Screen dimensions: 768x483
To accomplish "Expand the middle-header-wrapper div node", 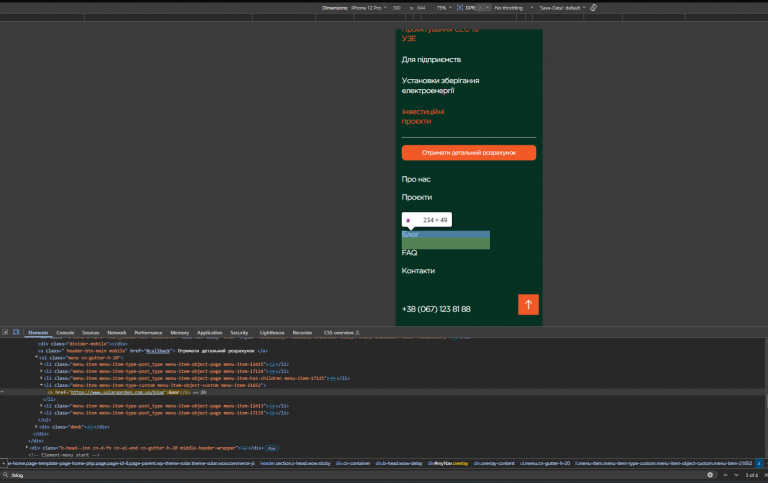I will (x=27, y=448).
